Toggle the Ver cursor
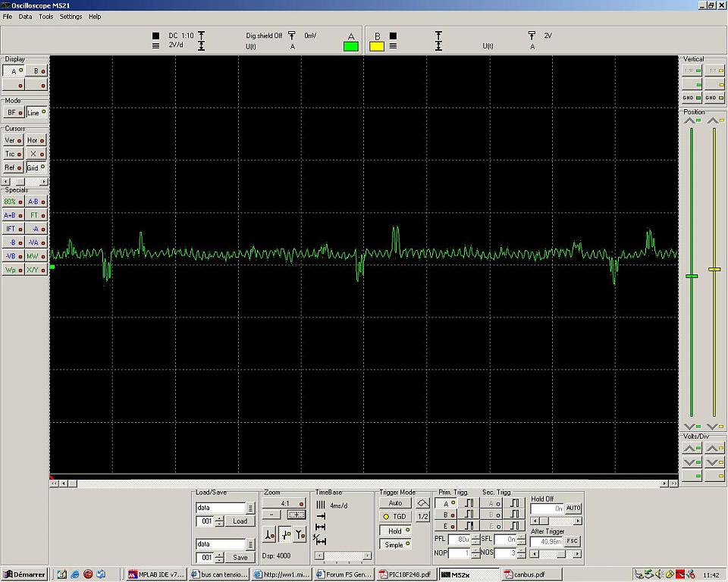This screenshot has height=582, width=728. (x=14, y=140)
